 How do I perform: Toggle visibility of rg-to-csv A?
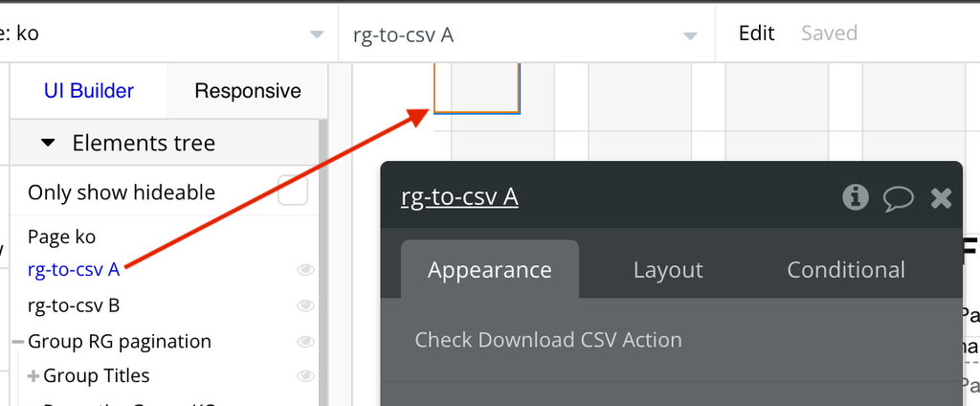point(306,270)
